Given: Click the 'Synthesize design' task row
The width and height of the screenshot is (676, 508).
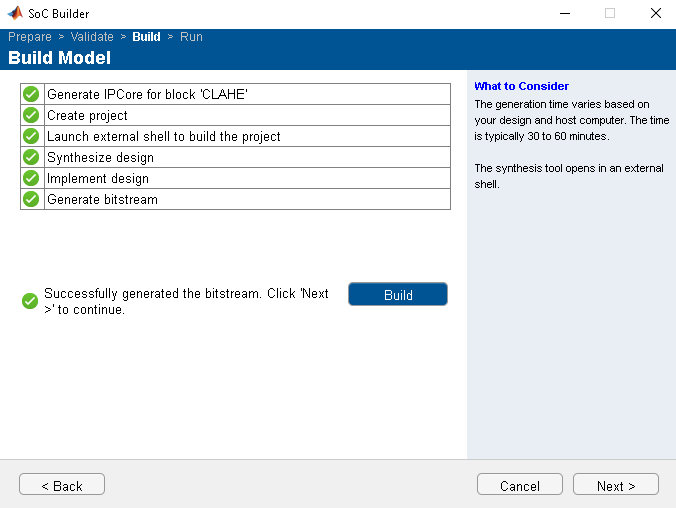Looking at the screenshot, I should (100, 157).
